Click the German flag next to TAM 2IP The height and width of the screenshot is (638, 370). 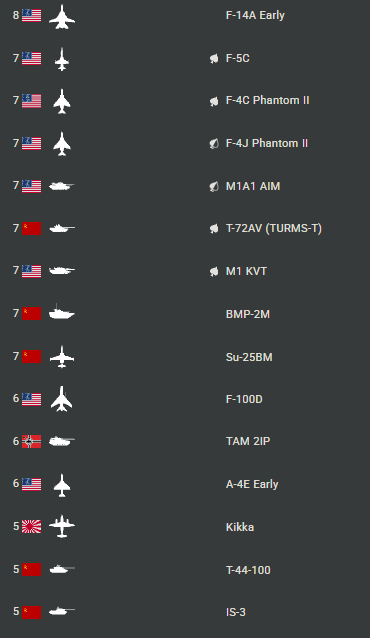pos(31,441)
